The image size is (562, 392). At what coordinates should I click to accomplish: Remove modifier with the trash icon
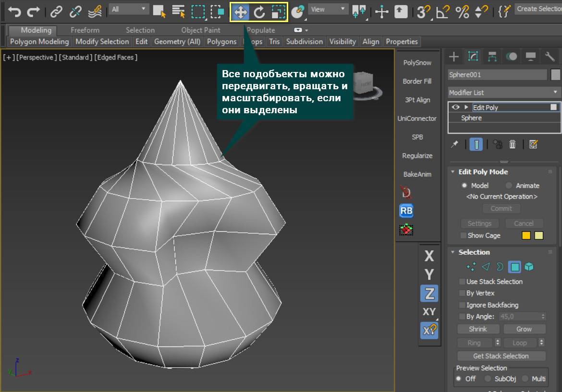coord(513,144)
